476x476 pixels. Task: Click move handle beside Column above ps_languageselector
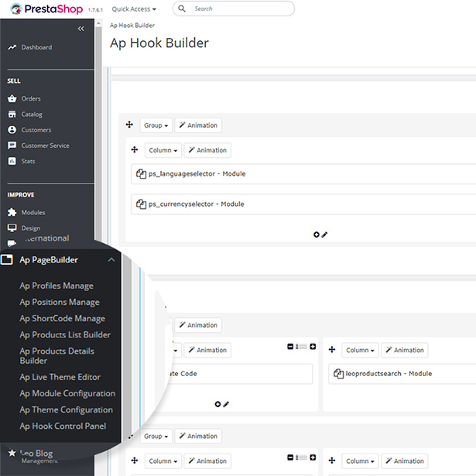(x=134, y=149)
